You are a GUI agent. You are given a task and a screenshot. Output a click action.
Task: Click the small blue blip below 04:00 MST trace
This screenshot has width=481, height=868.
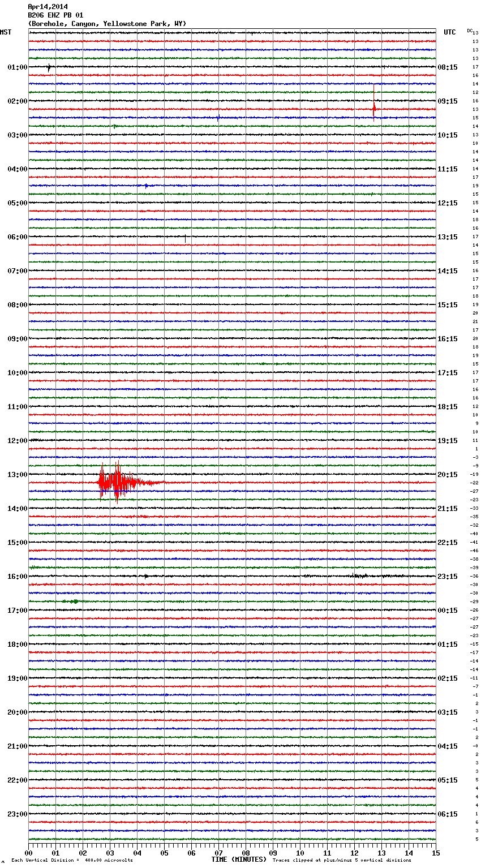pyautogui.click(x=146, y=186)
